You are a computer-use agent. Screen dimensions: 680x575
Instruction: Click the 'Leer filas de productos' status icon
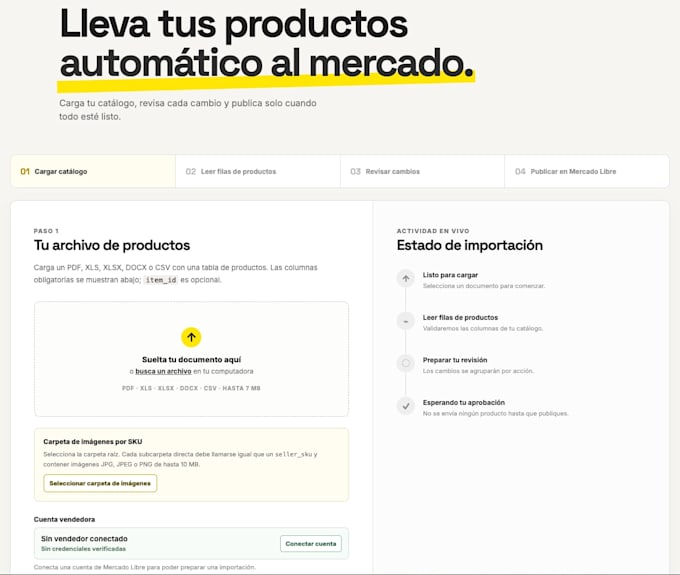(406, 321)
